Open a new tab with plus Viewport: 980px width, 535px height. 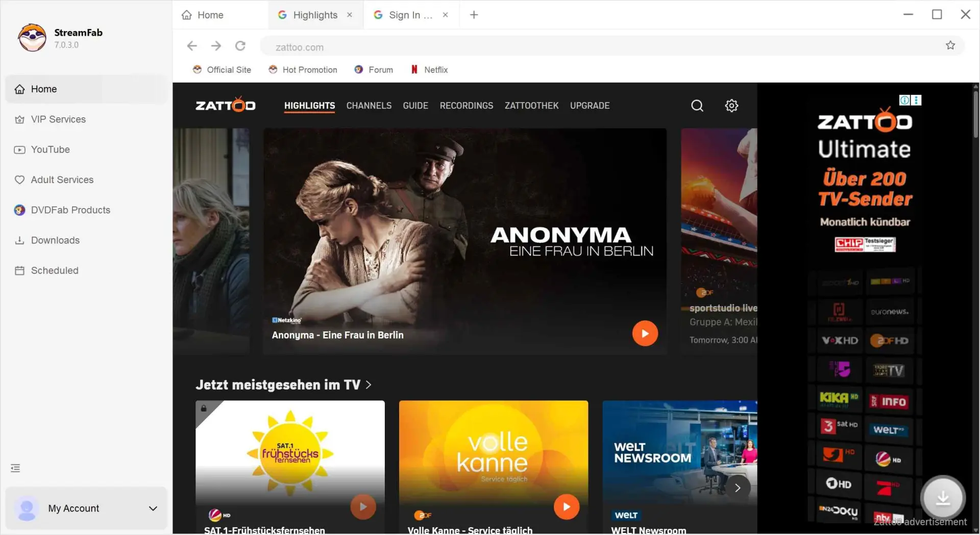click(474, 15)
